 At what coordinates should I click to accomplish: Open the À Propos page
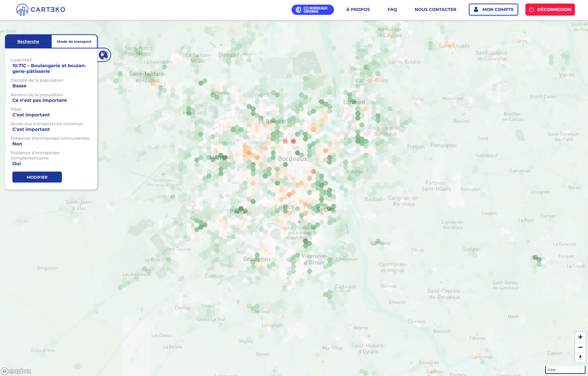(x=358, y=10)
